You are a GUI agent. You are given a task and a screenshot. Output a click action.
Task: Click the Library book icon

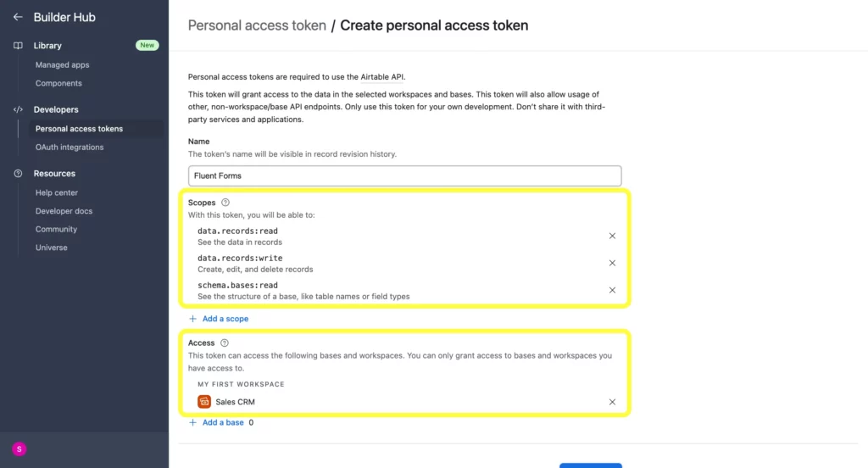[x=18, y=46]
